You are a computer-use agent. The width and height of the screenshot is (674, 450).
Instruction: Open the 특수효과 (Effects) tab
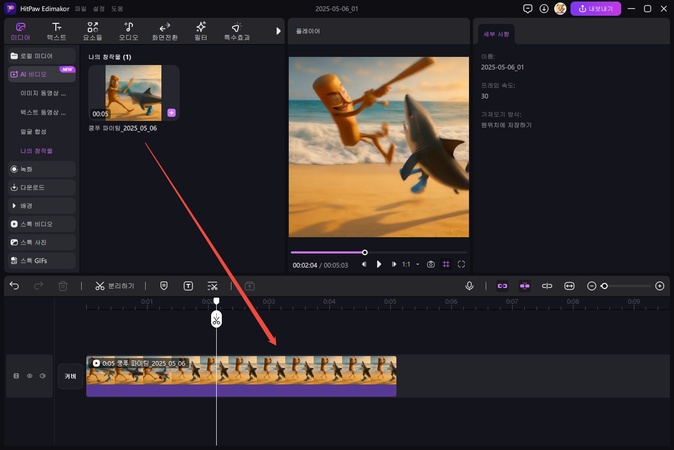pos(237,32)
